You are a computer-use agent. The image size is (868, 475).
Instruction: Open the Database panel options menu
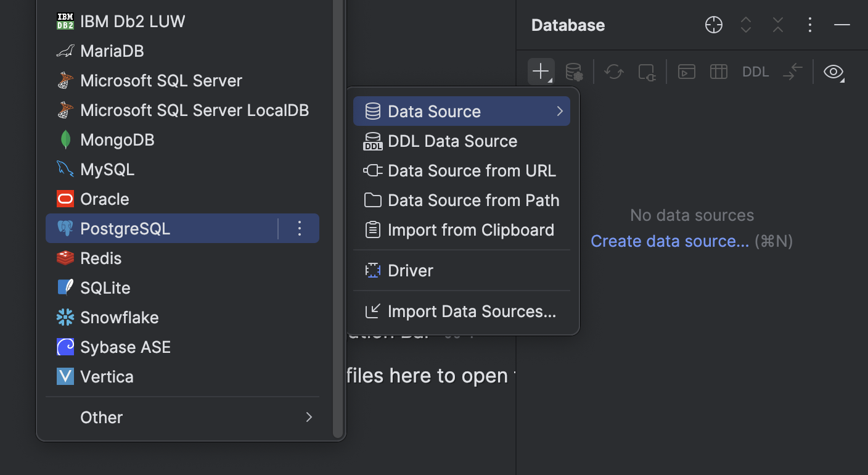tap(809, 25)
